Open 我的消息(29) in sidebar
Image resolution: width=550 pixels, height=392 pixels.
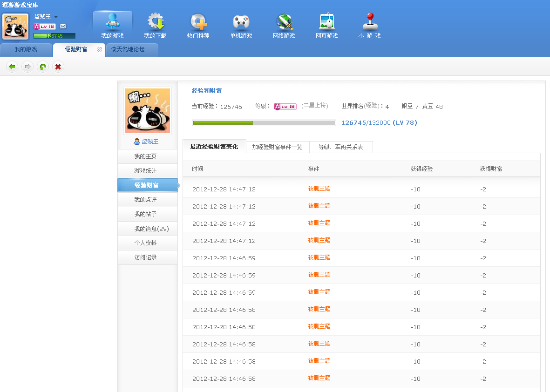click(147, 229)
